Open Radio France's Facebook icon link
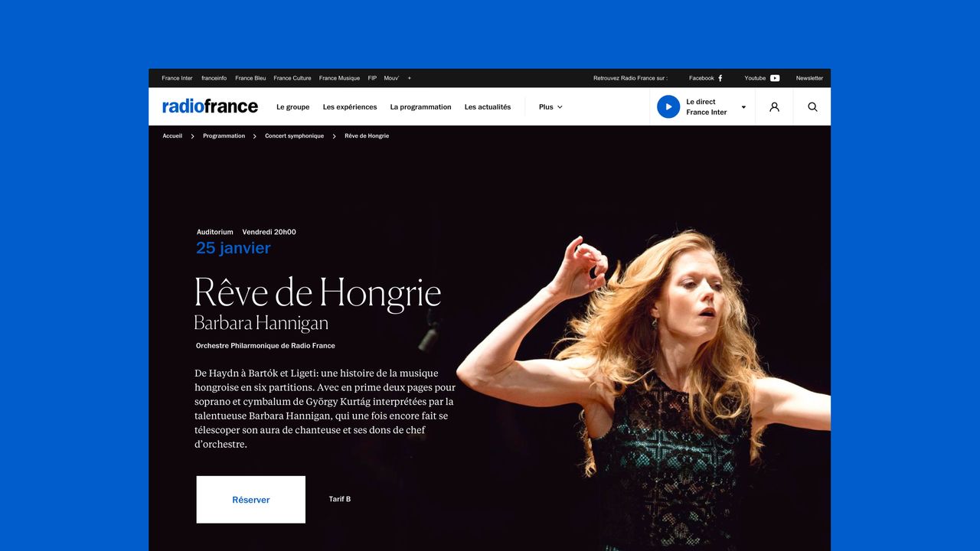This screenshot has height=551, width=980. click(x=720, y=78)
